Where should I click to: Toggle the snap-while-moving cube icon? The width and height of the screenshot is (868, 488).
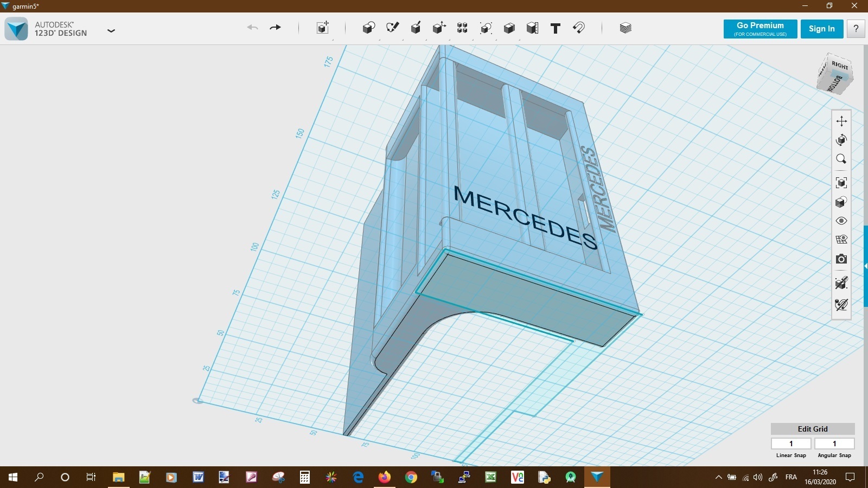(x=841, y=282)
